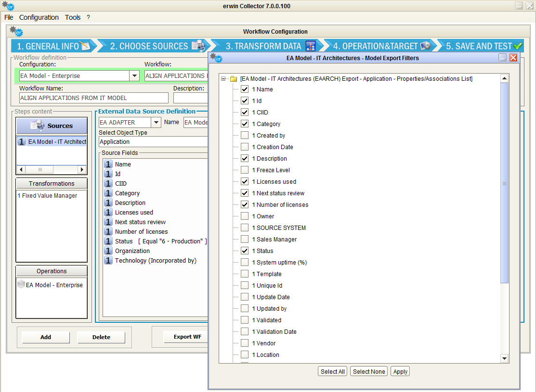Tick the Owner checkbox
This screenshot has width=536, height=392.
[245, 216]
